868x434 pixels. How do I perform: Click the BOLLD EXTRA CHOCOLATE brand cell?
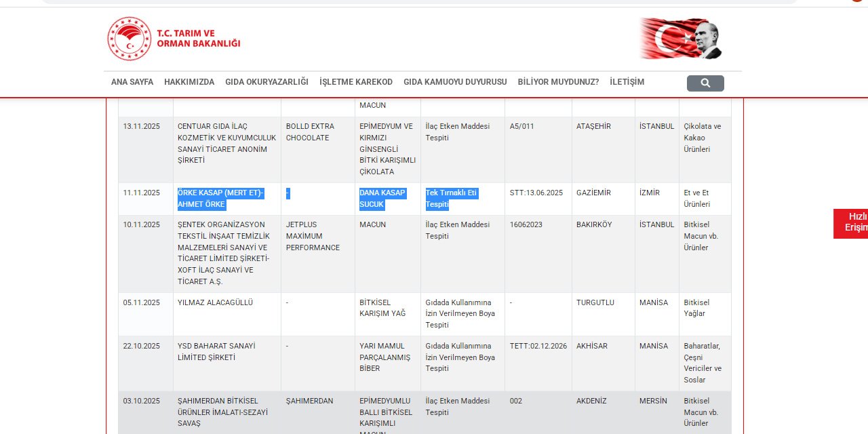[x=310, y=132]
